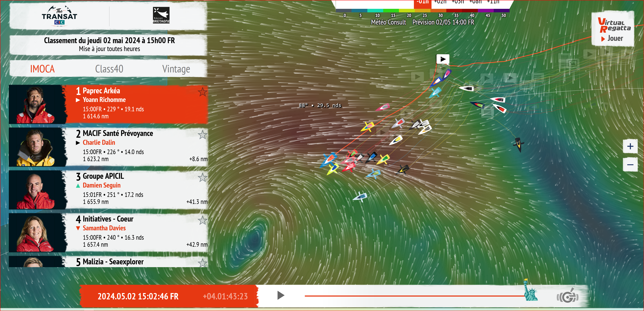The image size is (644, 311).
Task: Click the 'Météo Consult' label
Action: (x=388, y=22)
